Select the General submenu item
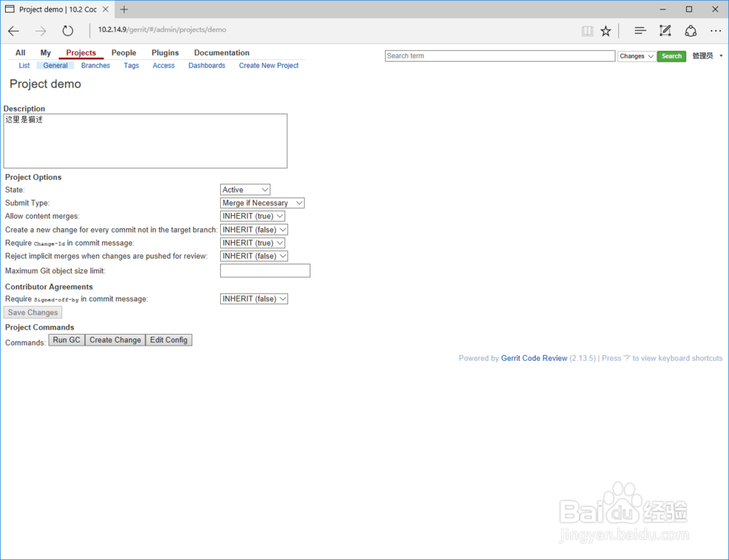Screen dimensions: 729x560 55,66
